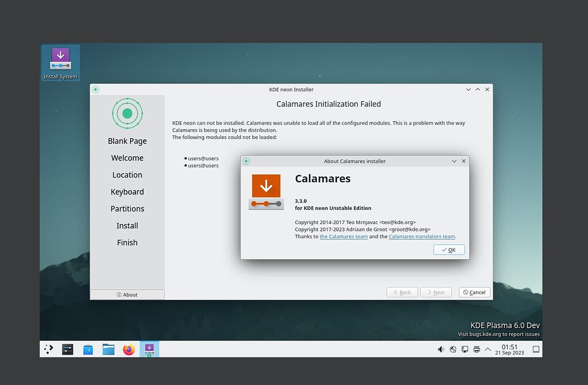Minimize the About Calamares installer dialog
Viewport: 588px width, 385px height.
(454, 161)
